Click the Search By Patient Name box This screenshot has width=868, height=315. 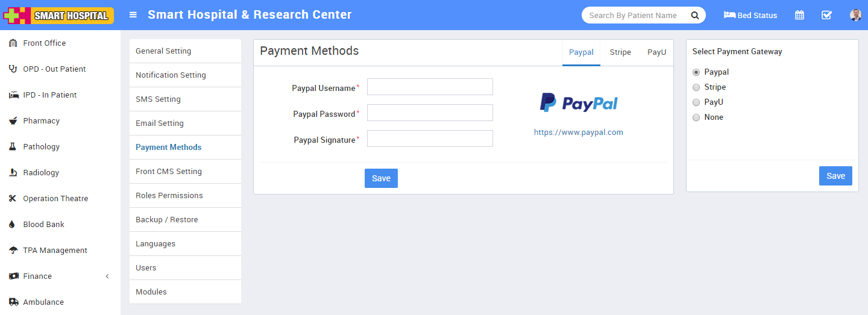coord(637,16)
